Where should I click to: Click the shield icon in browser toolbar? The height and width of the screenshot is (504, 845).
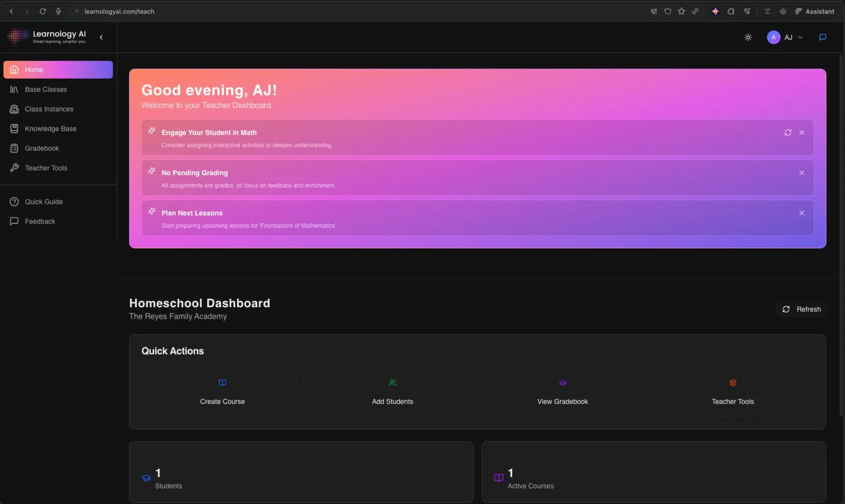(668, 11)
